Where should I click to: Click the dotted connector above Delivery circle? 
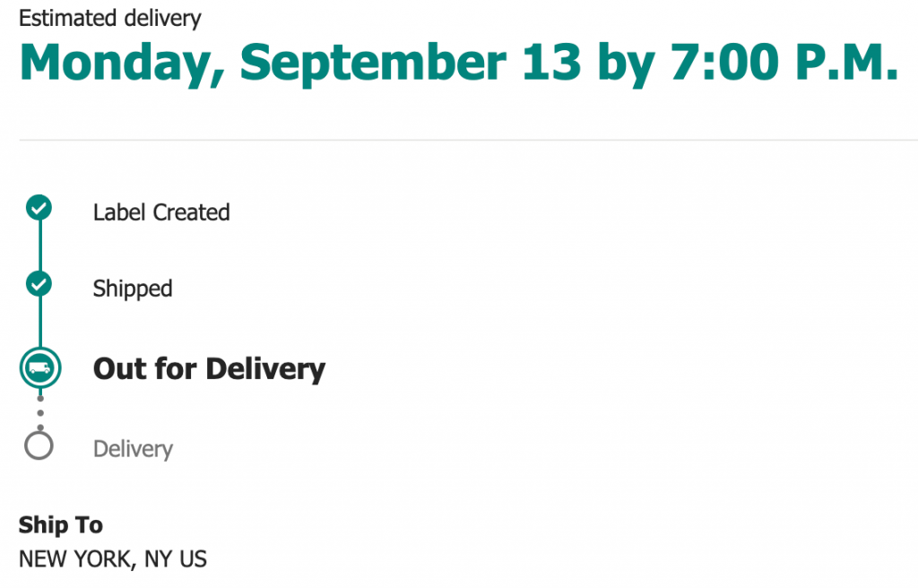click(39, 412)
